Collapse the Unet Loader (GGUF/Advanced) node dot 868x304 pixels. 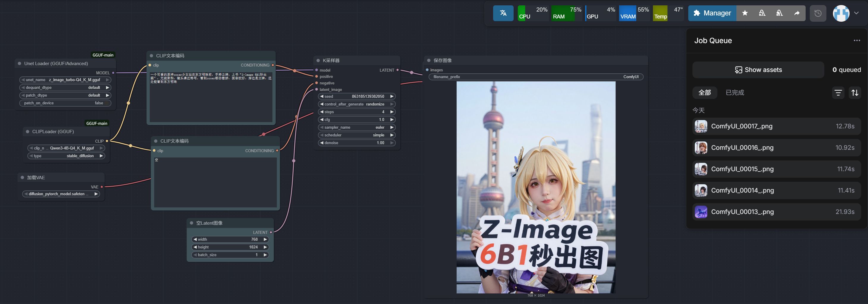(20, 63)
